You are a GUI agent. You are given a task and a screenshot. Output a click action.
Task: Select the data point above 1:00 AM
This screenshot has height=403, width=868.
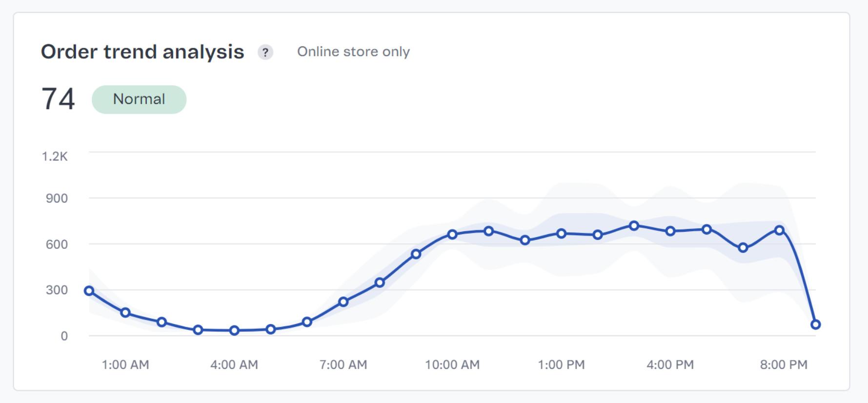point(125,312)
